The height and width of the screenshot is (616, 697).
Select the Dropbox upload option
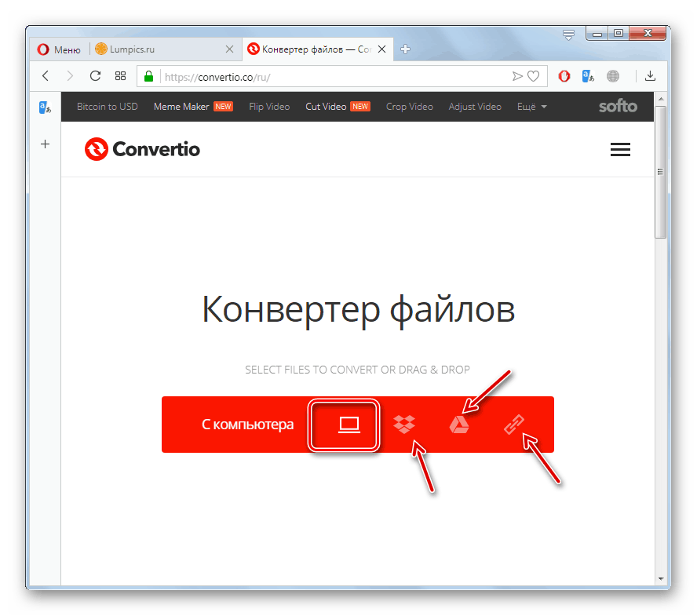(403, 425)
